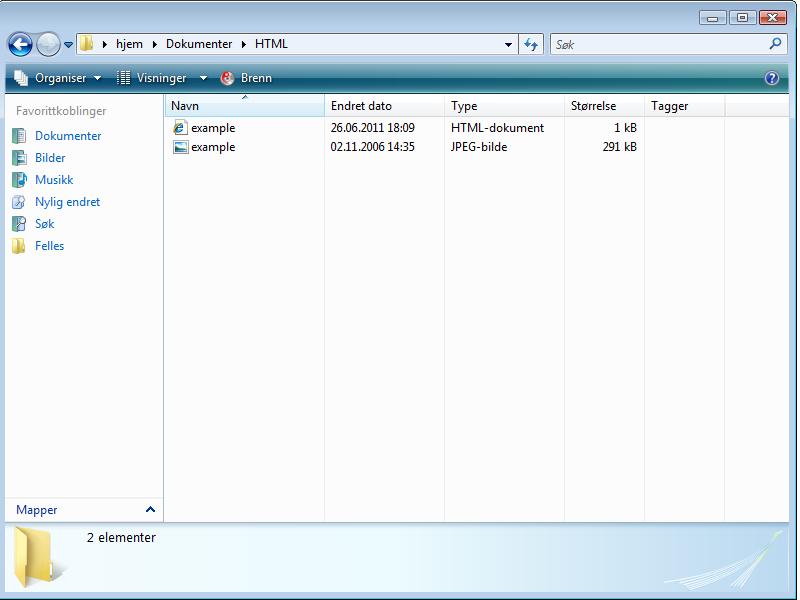Maximize the Explorer window
800x600 pixels.
click(x=742, y=18)
